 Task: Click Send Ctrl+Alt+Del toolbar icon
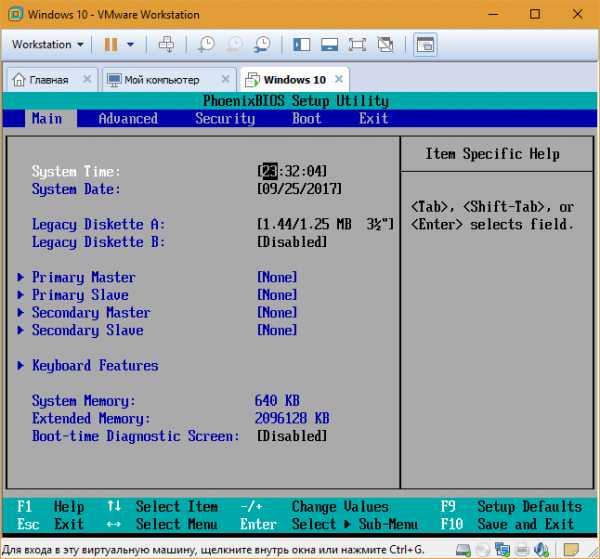(166, 44)
